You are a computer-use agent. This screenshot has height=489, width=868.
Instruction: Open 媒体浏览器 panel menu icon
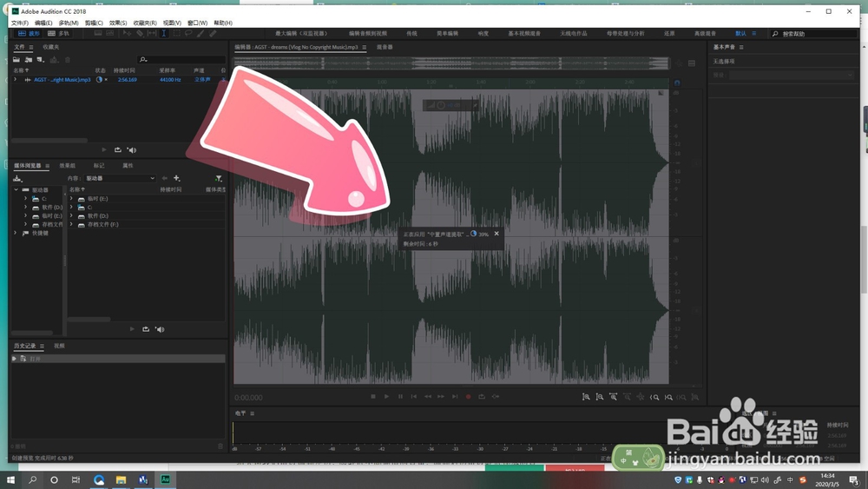[48, 166]
